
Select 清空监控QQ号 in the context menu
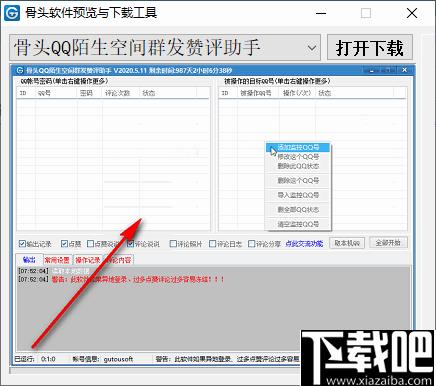[298, 224]
